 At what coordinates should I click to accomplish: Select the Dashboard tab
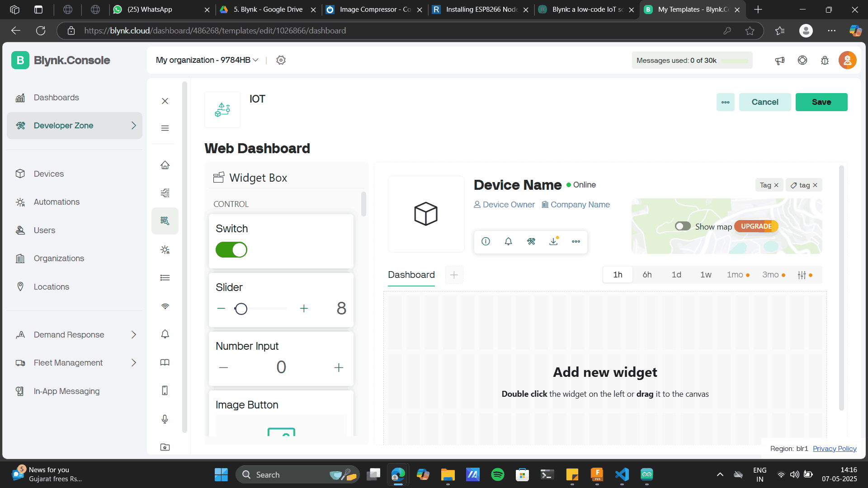(x=411, y=275)
